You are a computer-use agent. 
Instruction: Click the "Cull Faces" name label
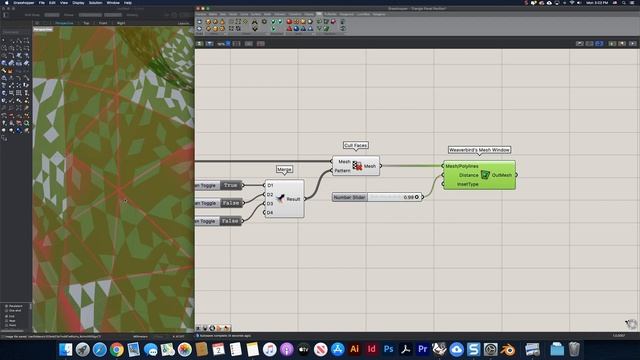pyautogui.click(x=356, y=145)
